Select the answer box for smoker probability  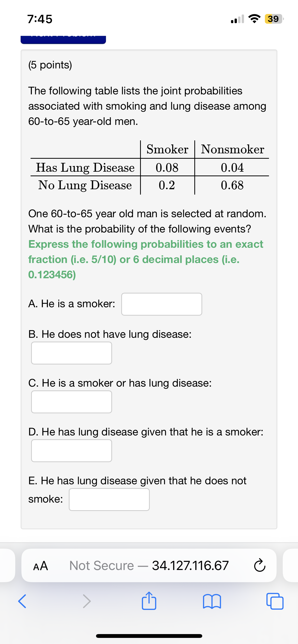click(x=161, y=304)
